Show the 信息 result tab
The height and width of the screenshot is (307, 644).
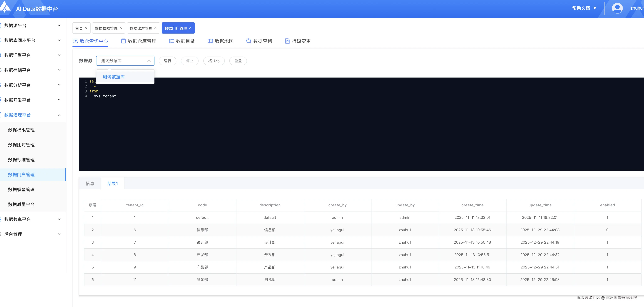90,183
